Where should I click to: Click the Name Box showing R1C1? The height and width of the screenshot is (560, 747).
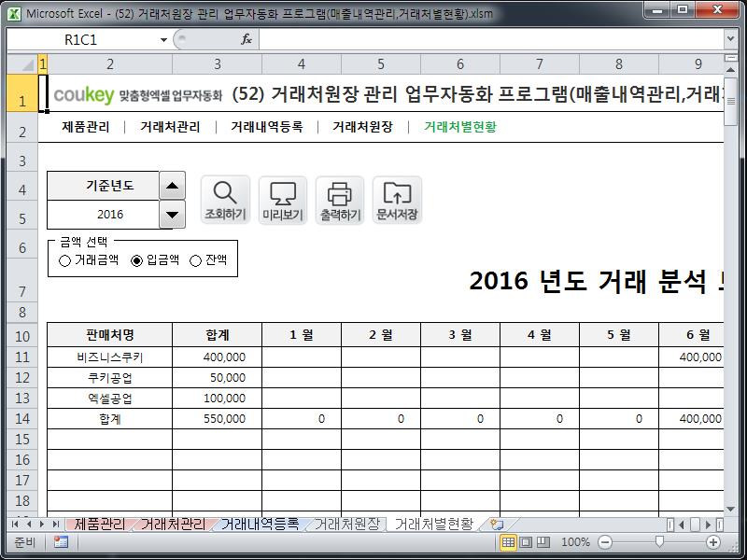pos(81,39)
